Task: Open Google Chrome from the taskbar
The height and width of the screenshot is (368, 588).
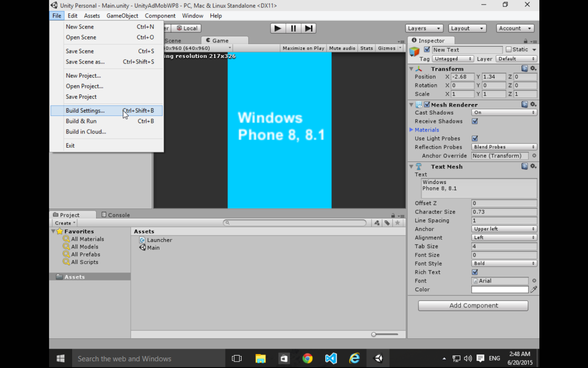Action: pos(307,358)
